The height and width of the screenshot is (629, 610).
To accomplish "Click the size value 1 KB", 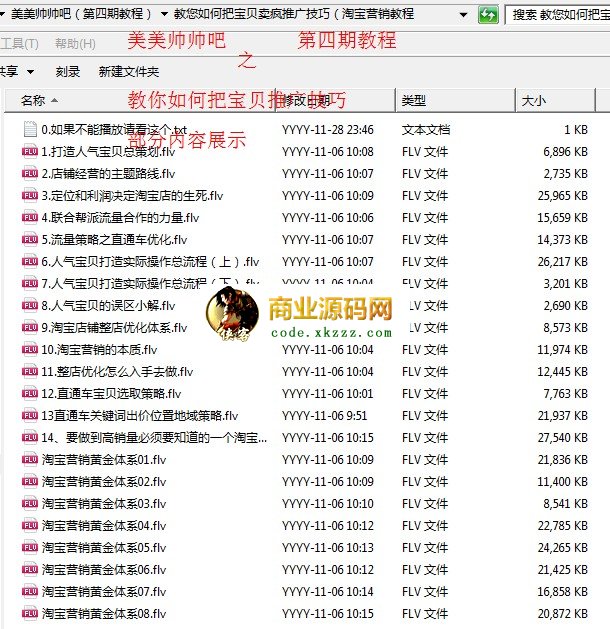I will tap(576, 130).
